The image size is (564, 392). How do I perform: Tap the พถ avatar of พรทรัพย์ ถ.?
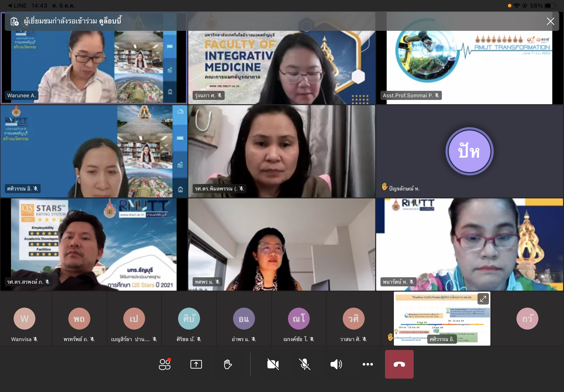[79, 319]
